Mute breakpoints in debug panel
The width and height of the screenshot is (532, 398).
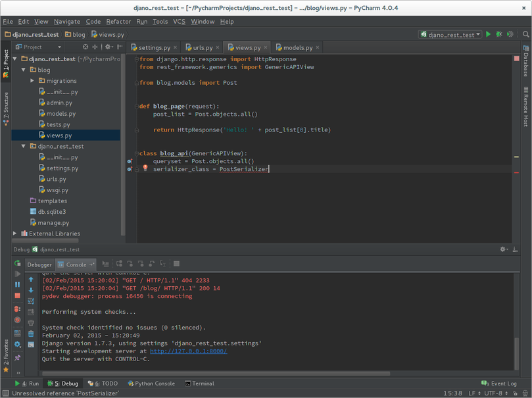click(x=17, y=320)
